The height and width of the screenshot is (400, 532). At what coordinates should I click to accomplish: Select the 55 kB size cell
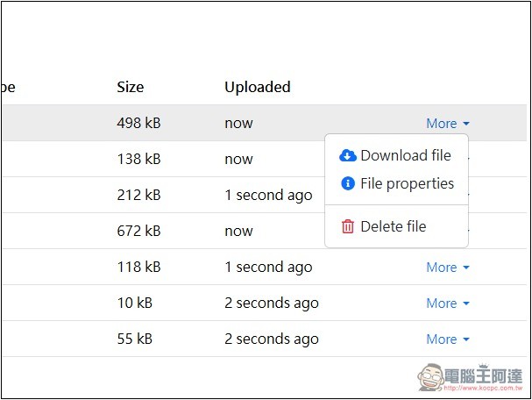tap(135, 339)
